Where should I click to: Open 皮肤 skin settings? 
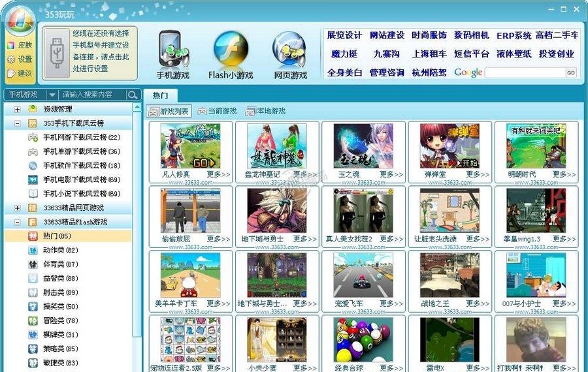[x=20, y=45]
